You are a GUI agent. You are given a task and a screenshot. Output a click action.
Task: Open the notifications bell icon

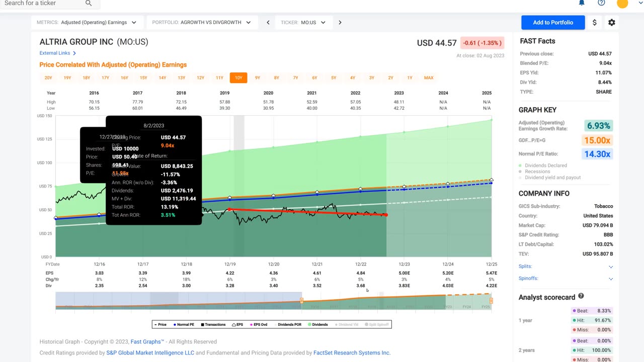[582, 3]
